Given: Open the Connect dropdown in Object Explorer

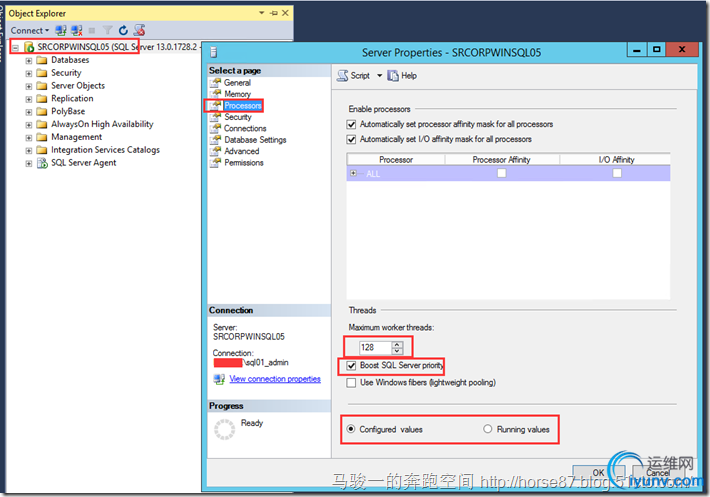Looking at the screenshot, I should pyautogui.click(x=30, y=30).
